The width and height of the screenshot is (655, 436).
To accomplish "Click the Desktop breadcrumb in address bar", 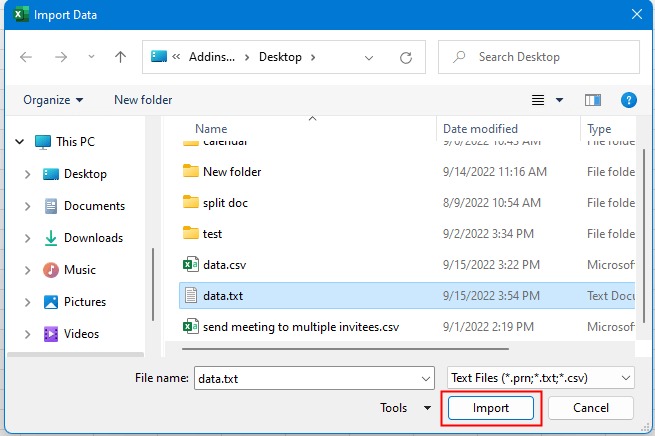I will 280,57.
